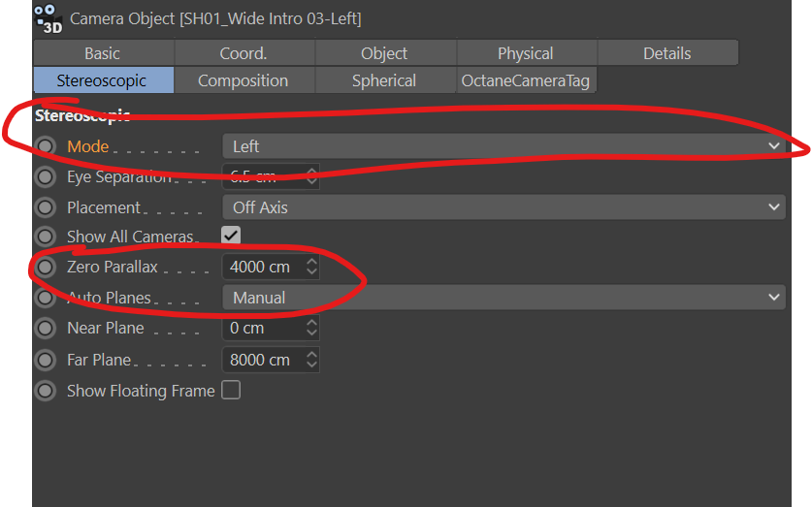Open the Mode dropdown set to Left

pyautogui.click(x=503, y=146)
